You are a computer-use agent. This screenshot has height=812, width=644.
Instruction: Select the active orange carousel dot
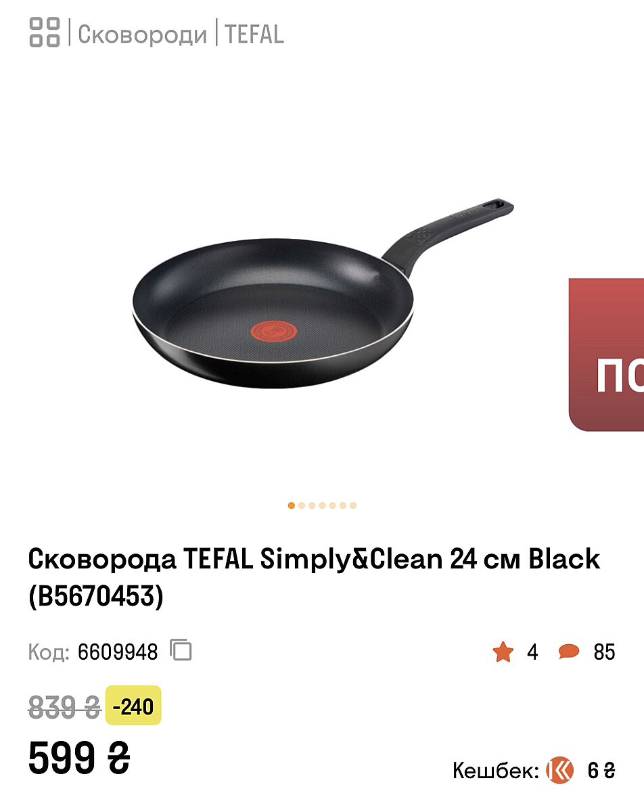[292, 505]
